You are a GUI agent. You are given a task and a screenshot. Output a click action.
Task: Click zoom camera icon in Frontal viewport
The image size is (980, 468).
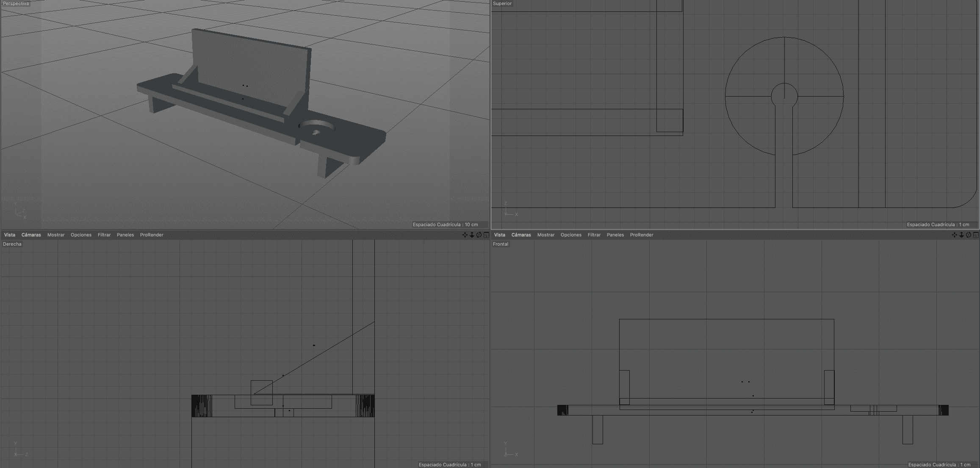(961, 235)
